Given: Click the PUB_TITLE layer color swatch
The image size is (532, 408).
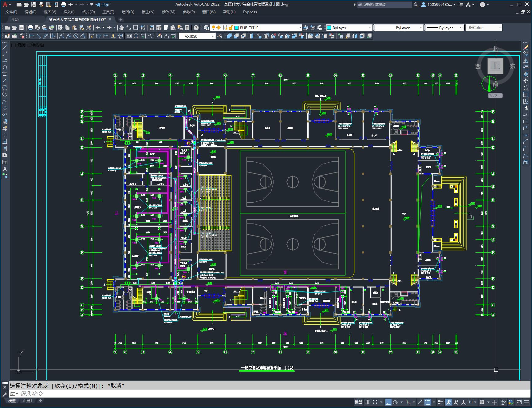Looking at the screenshot, I should tap(237, 28).
